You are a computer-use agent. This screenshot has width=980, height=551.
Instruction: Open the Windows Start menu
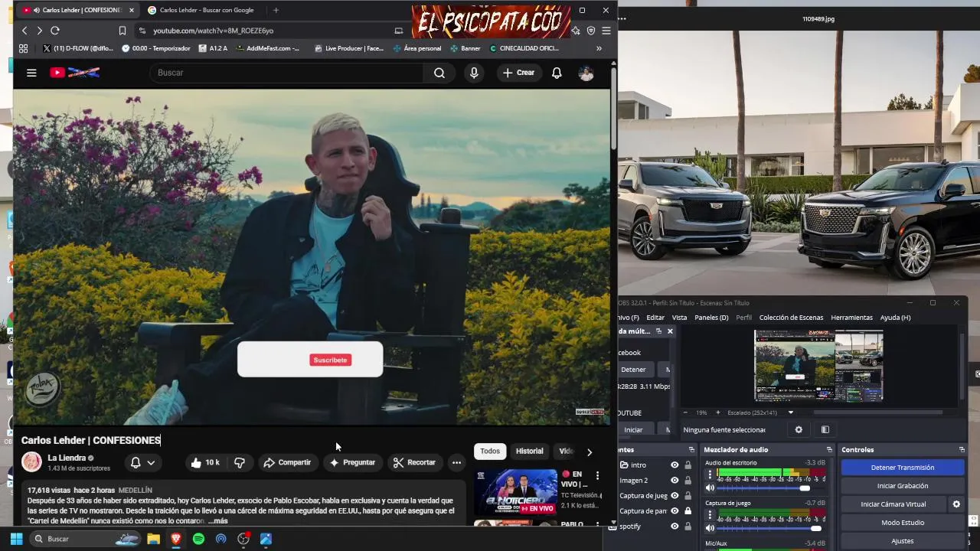[16, 539]
